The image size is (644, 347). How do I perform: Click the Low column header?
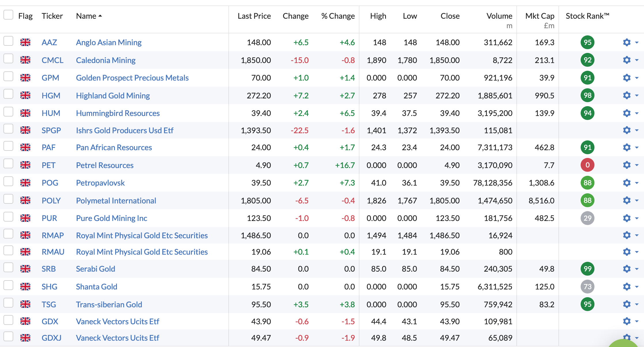click(410, 16)
